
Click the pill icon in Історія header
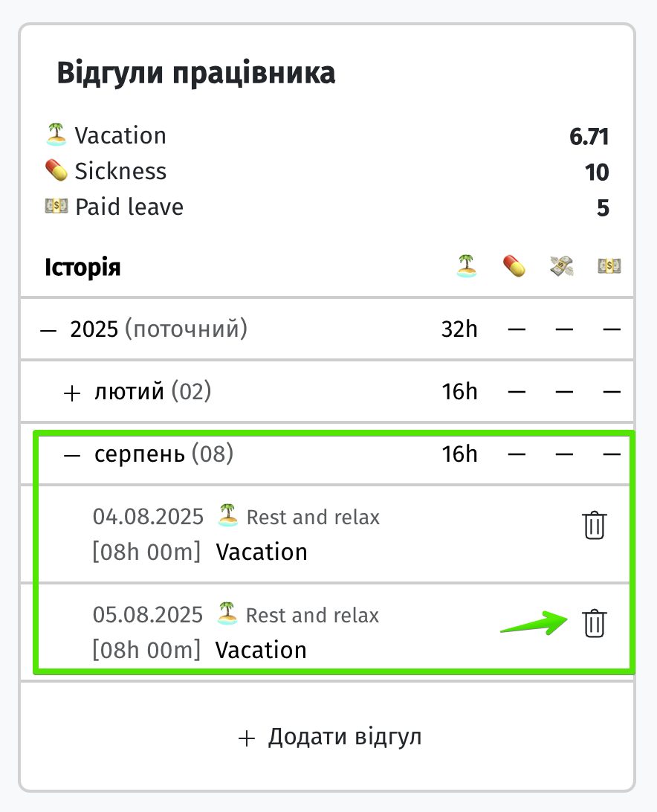[x=514, y=266]
